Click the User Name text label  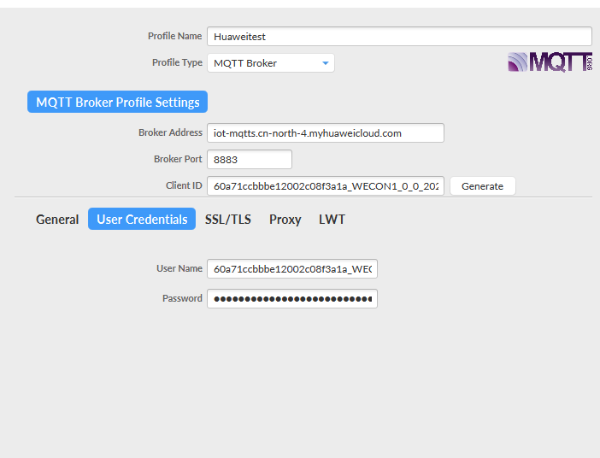[179, 269]
